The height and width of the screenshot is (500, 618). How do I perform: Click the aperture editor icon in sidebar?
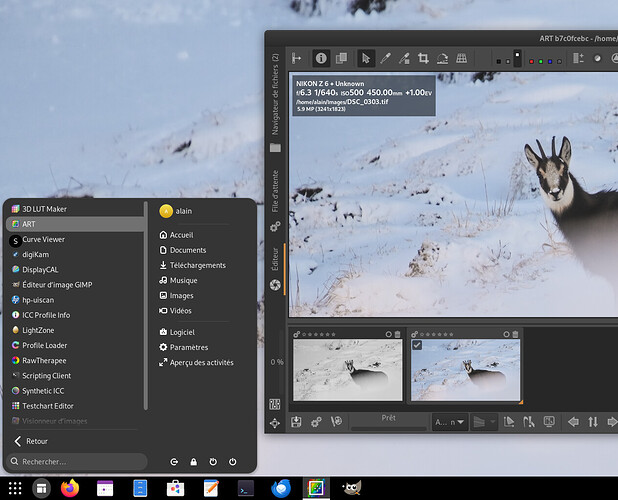coord(275,284)
